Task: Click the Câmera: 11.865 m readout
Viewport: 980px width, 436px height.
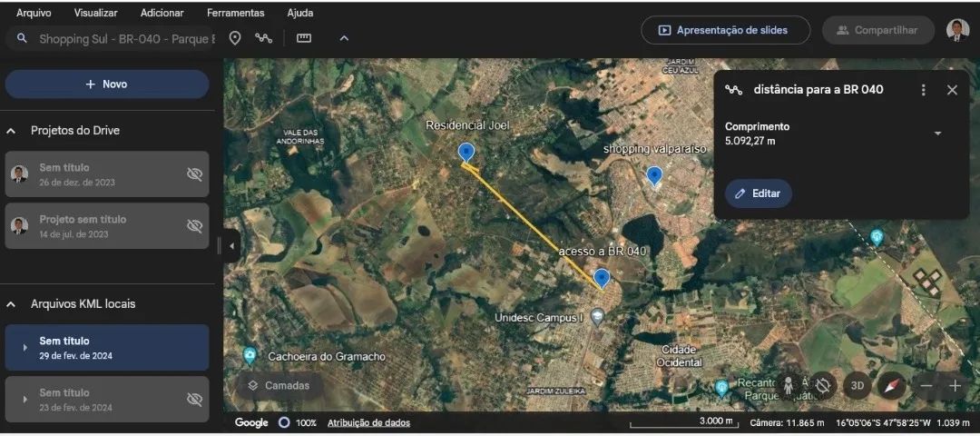Action: [x=787, y=423]
